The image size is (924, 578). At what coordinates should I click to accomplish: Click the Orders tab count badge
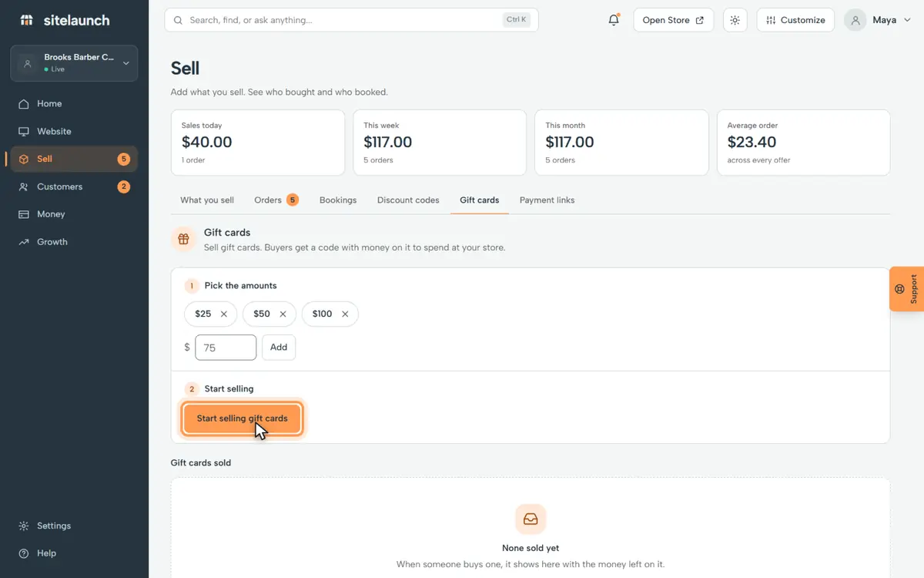point(293,200)
